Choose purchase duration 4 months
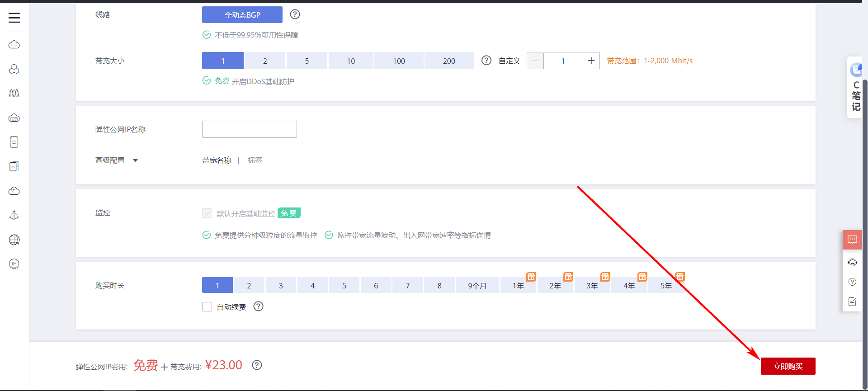The height and width of the screenshot is (391, 868). click(312, 285)
